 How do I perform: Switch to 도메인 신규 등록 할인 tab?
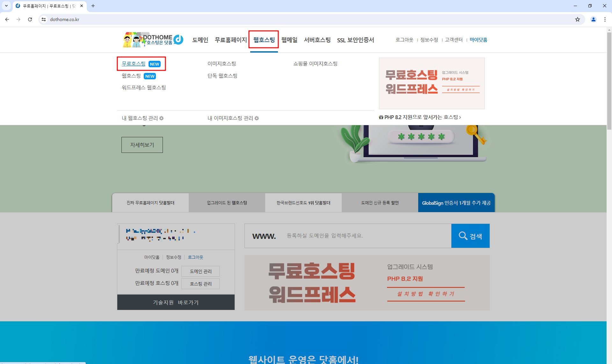380,203
